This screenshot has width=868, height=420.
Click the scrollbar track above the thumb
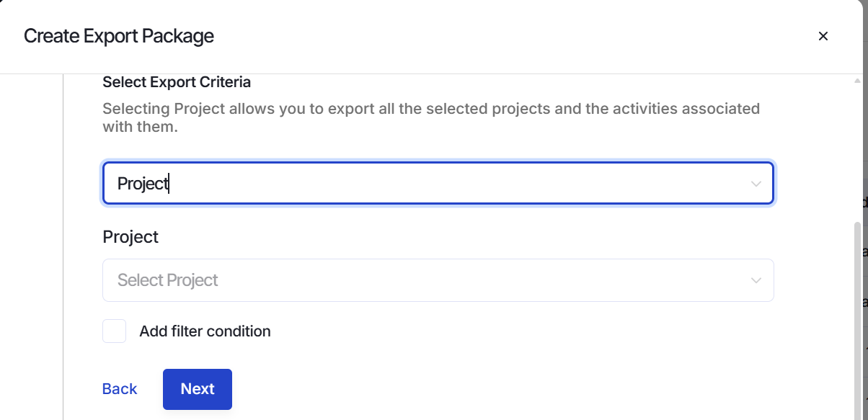click(857, 153)
